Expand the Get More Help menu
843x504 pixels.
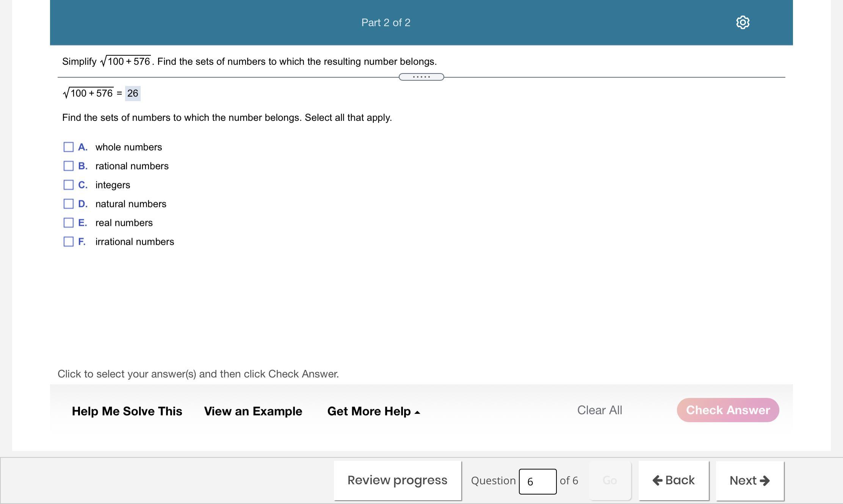point(373,411)
